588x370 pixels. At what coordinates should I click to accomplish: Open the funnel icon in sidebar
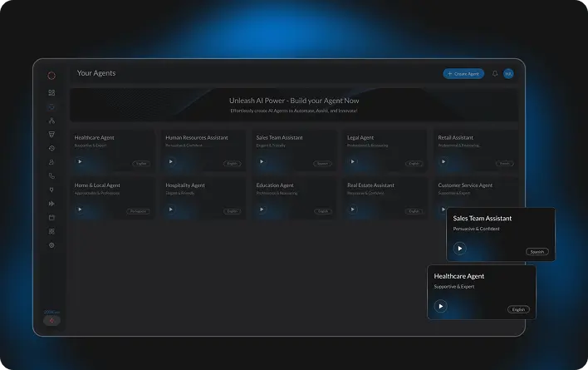51,134
